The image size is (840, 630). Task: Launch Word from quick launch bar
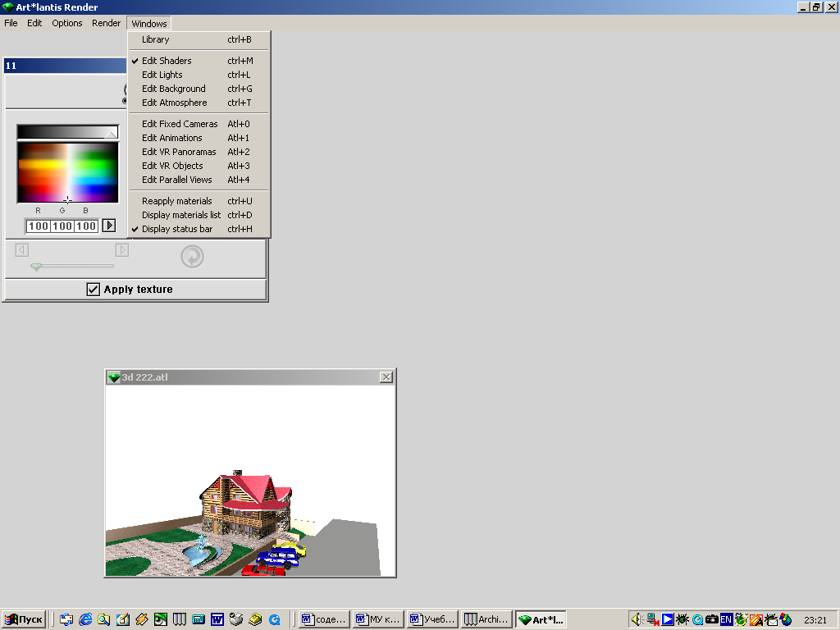[x=217, y=619]
